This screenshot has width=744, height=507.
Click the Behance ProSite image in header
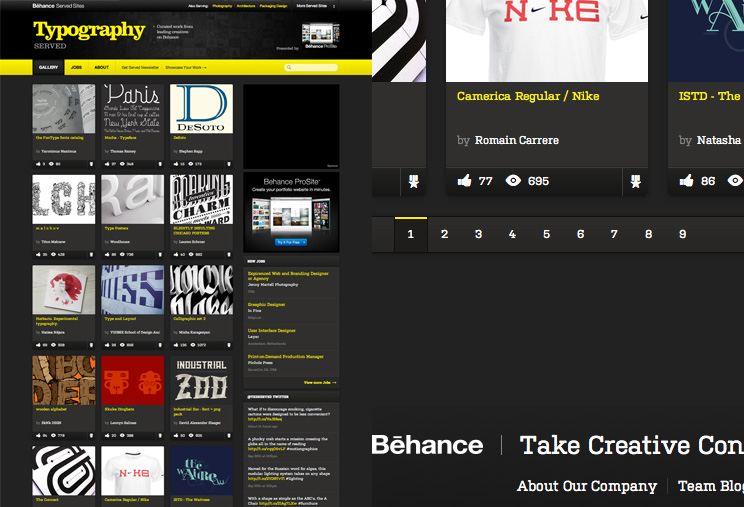point(320,36)
